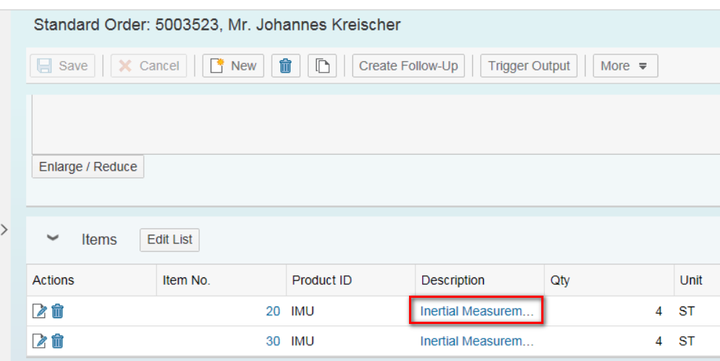Image resolution: width=720 pixels, height=361 pixels.
Task: Click the Actions column header
Action: click(91, 280)
